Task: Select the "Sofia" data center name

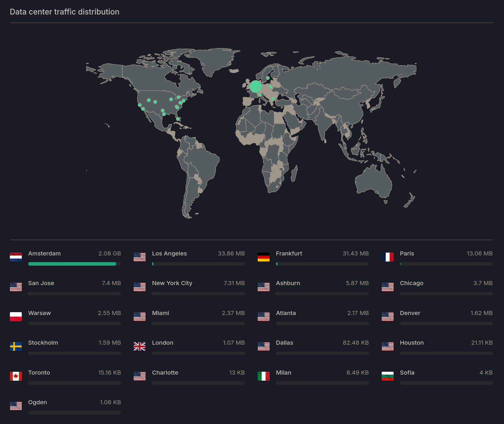Action: (x=407, y=373)
